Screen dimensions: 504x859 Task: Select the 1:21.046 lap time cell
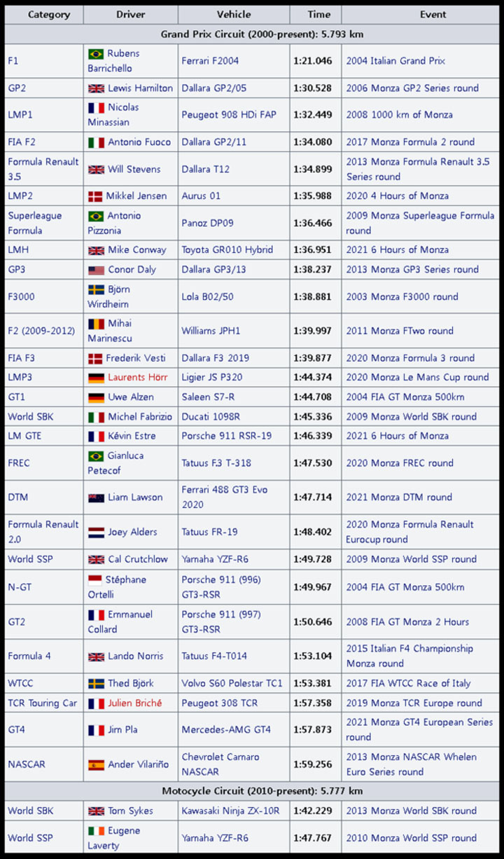click(x=315, y=61)
